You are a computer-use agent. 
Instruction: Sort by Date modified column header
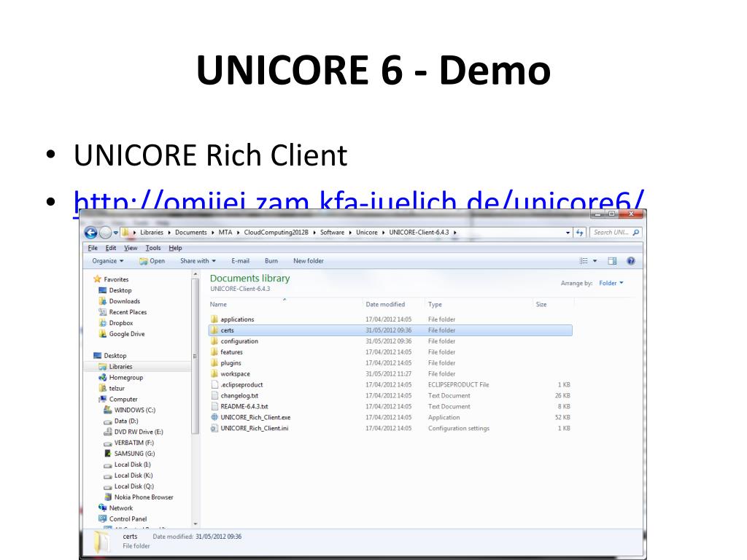(x=385, y=304)
